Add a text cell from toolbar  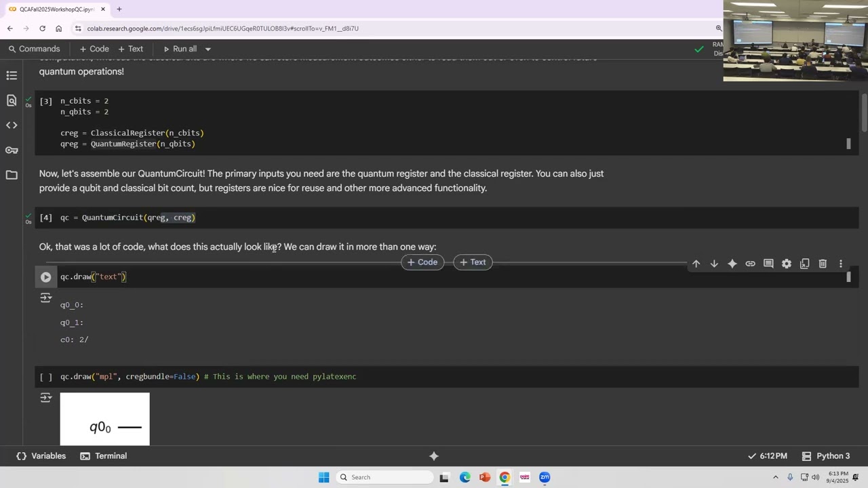tap(131, 49)
